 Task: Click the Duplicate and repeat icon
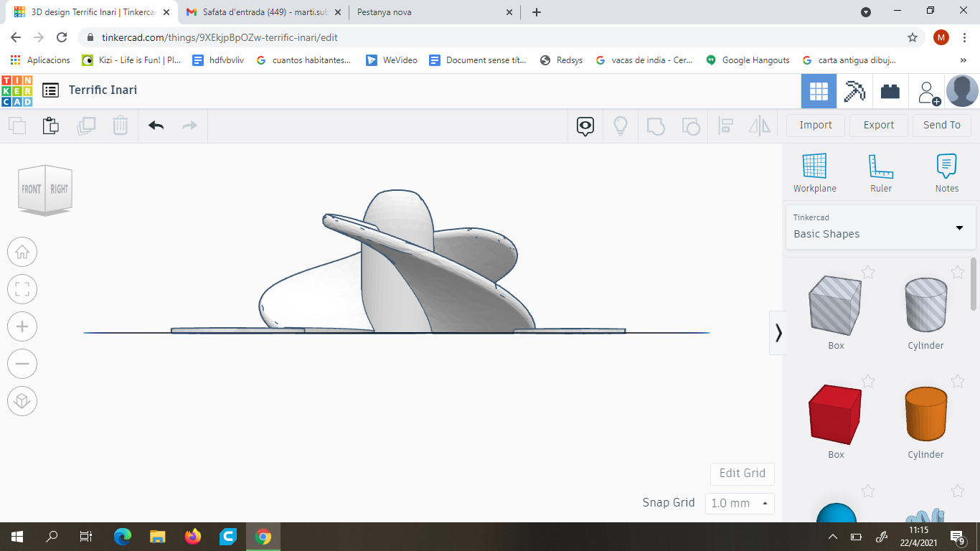click(86, 126)
